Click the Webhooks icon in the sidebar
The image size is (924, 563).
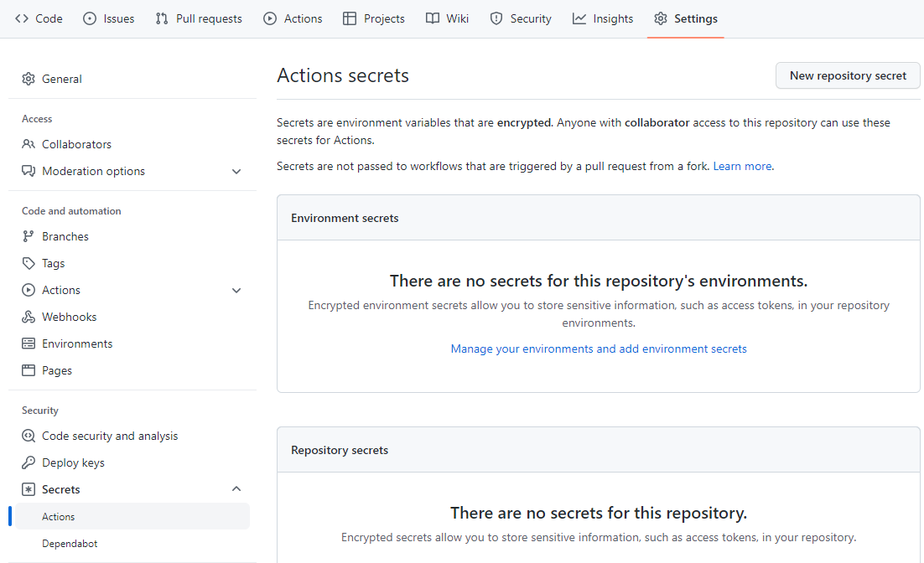pos(29,317)
